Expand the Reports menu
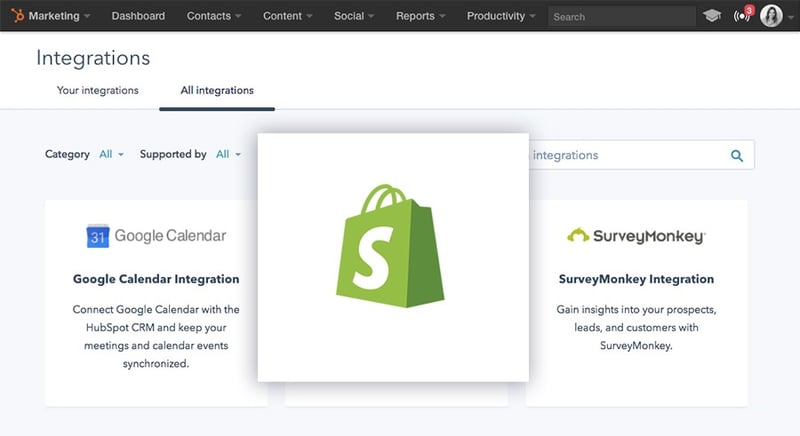The height and width of the screenshot is (436, 800). pyautogui.click(x=420, y=16)
